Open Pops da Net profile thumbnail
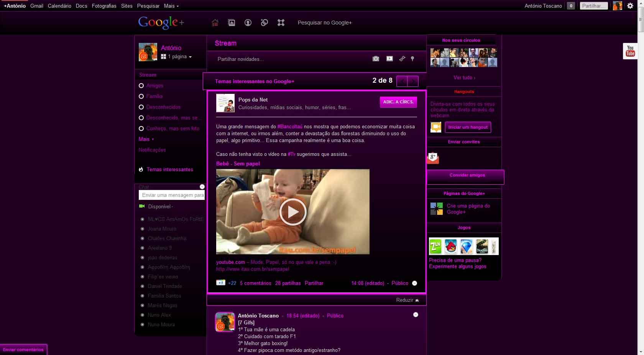 pyautogui.click(x=225, y=103)
